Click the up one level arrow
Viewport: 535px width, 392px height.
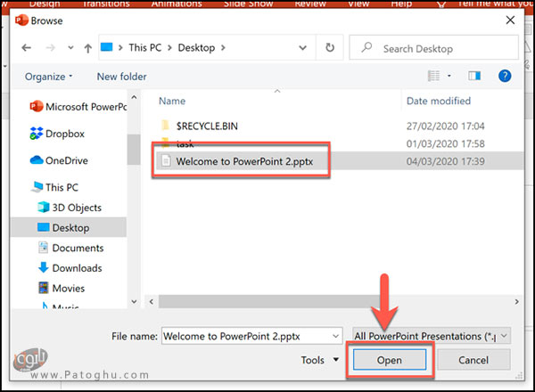point(88,48)
